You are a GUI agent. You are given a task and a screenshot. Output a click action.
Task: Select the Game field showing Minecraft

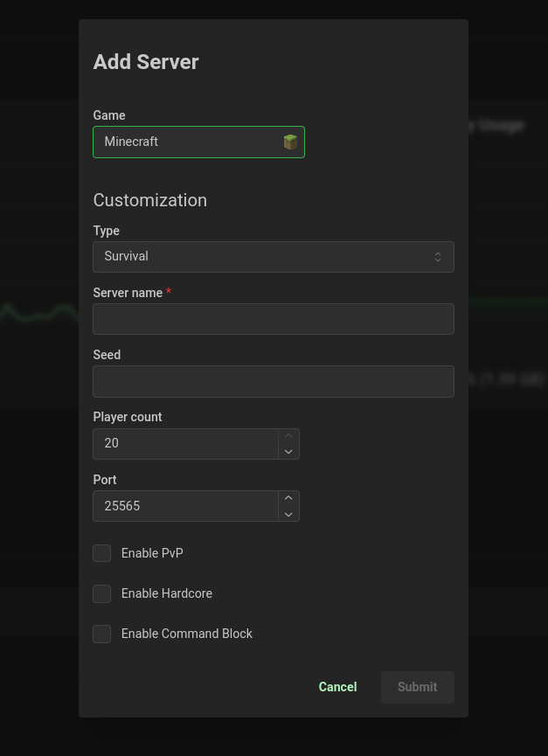coord(198,142)
